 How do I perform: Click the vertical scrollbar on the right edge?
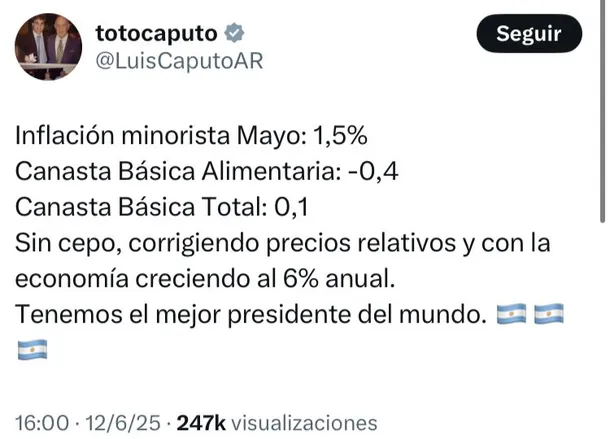pyautogui.click(x=602, y=110)
